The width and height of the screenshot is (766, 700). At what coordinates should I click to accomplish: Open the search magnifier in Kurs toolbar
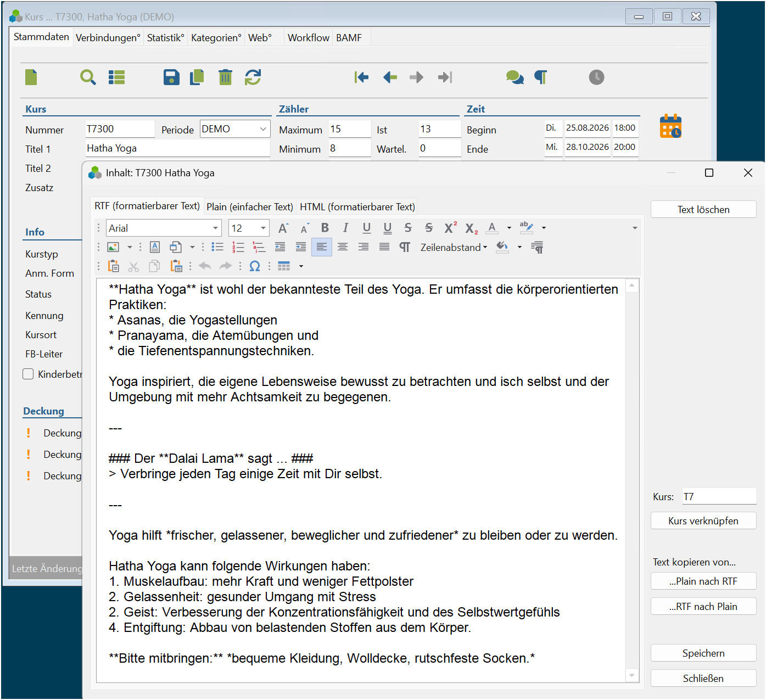88,77
